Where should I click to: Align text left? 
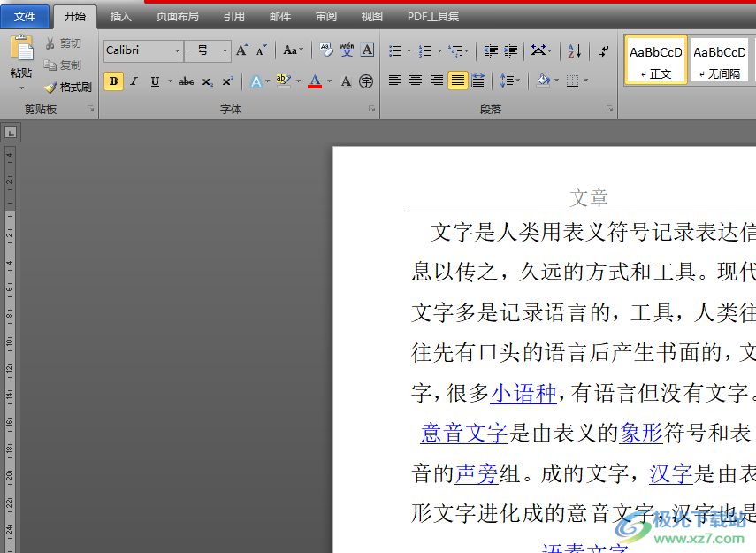coord(395,81)
